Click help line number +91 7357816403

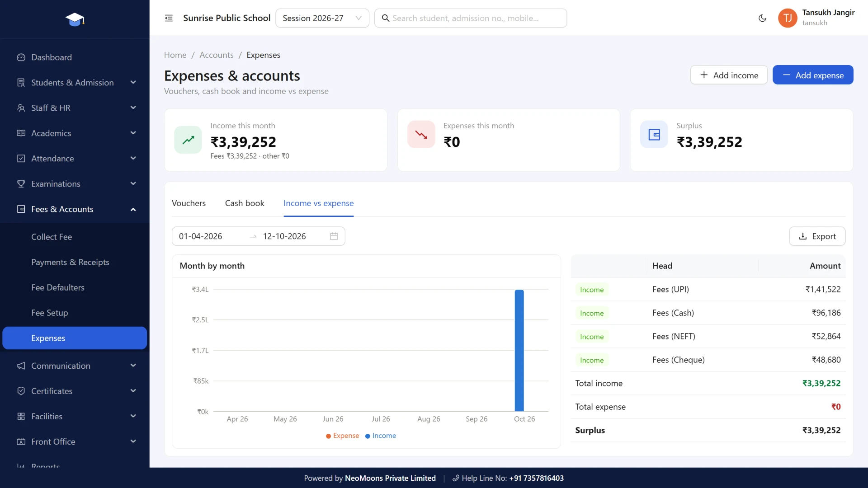click(536, 478)
